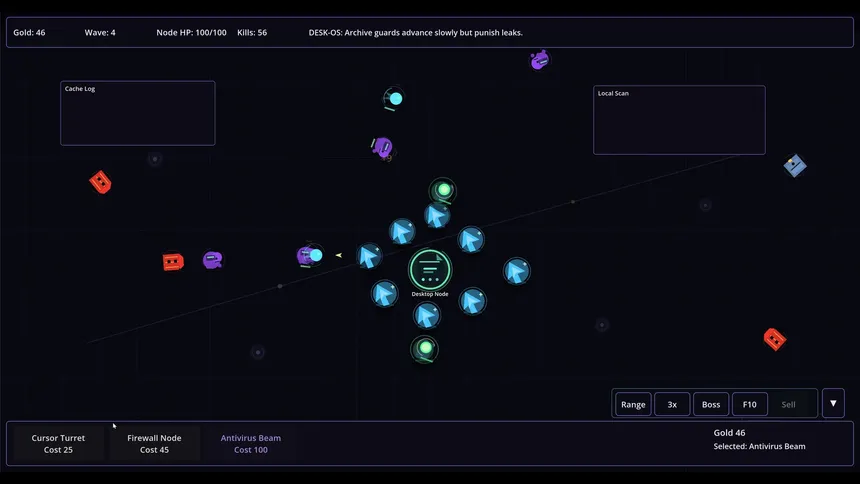Target the blue diamond enemy at right edge

pos(795,165)
